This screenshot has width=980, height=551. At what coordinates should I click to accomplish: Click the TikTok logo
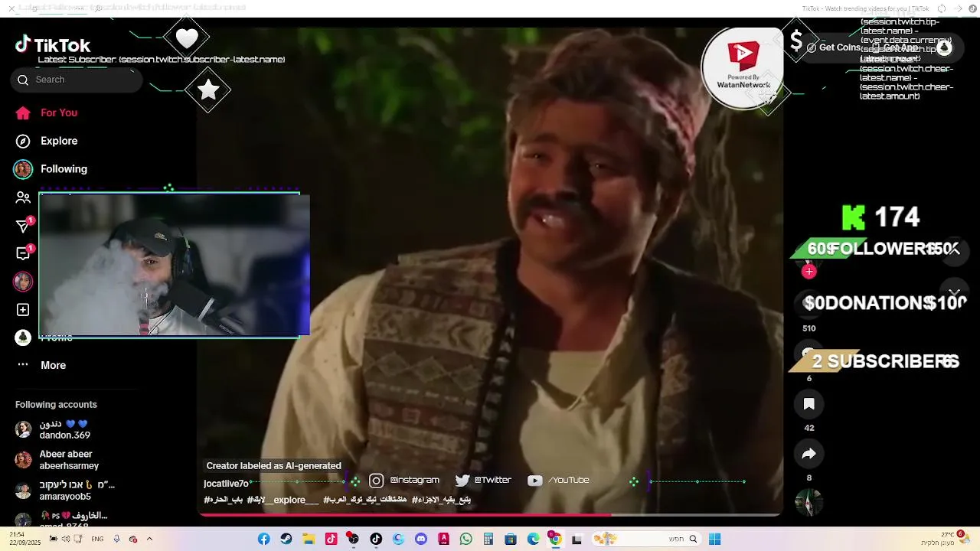(x=53, y=45)
